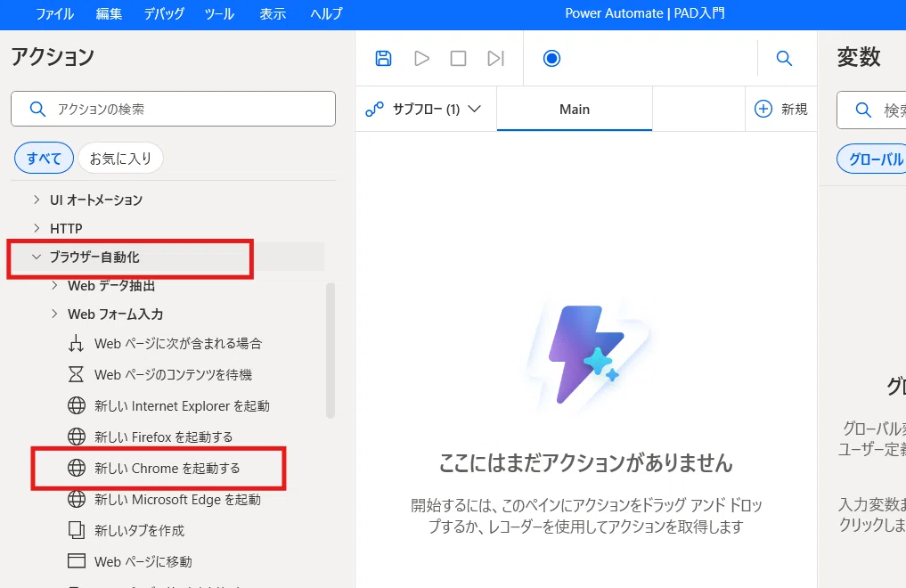The image size is (906, 588).
Task: Open the 表示 menu
Action: pos(273,14)
